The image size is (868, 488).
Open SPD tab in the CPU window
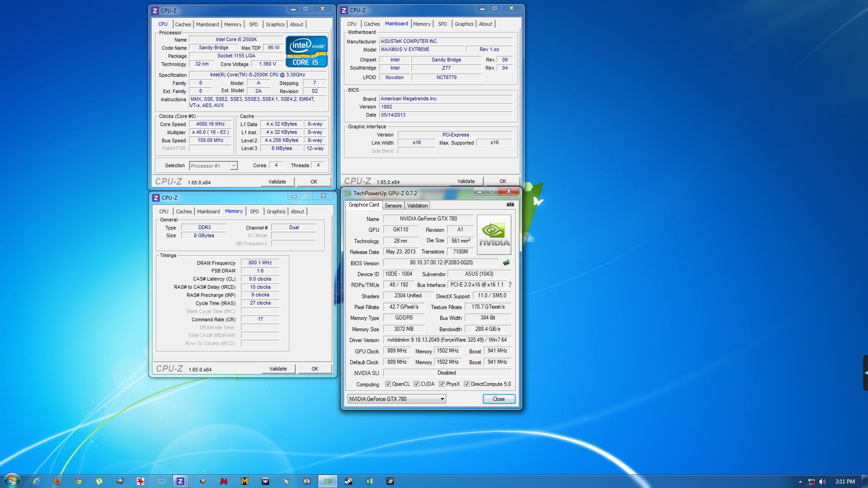click(254, 24)
